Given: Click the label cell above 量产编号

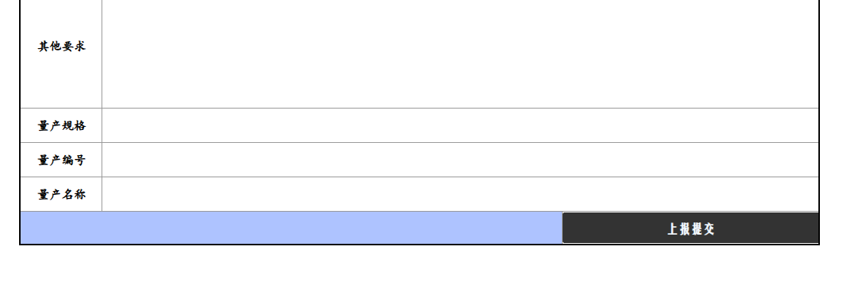Looking at the screenshot, I should coord(61,125).
